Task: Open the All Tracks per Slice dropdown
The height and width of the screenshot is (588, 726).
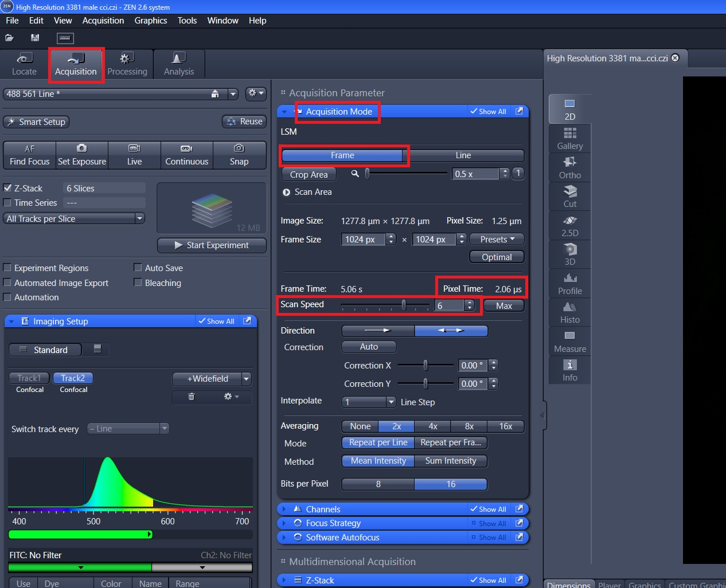Action: [x=74, y=219]
